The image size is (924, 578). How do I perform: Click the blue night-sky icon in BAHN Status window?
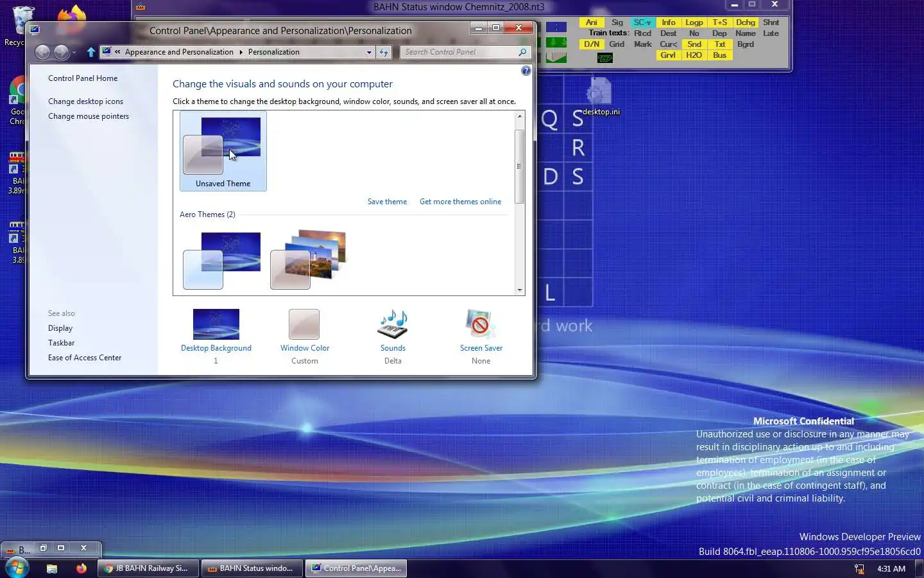[556, 27]
